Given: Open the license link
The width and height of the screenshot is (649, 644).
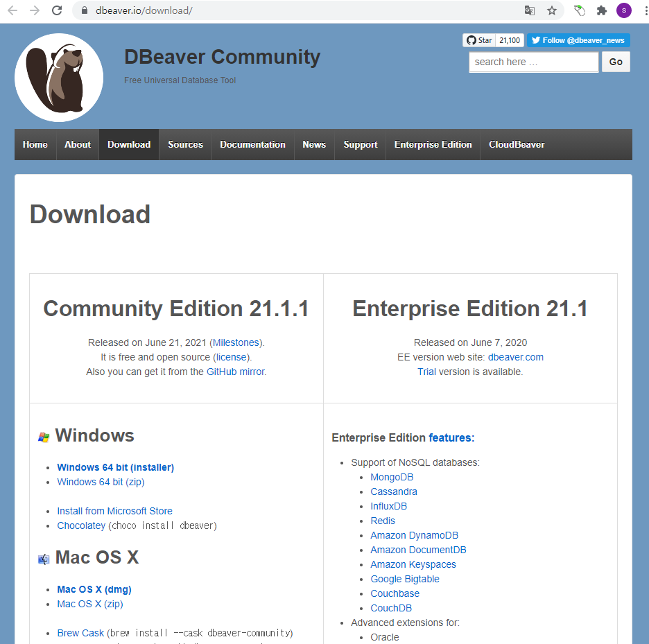Looking at the screenshot, I should pyautogui.click(x=232, y=357).
